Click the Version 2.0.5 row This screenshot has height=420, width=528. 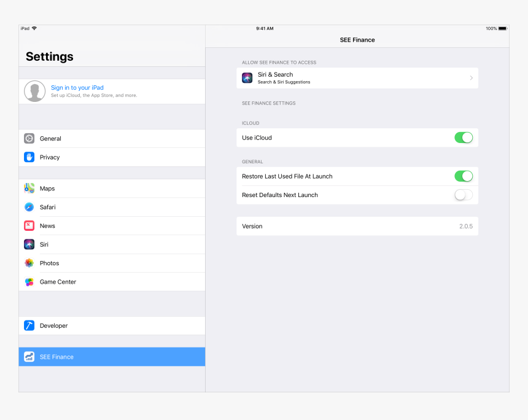pos(356,226)
